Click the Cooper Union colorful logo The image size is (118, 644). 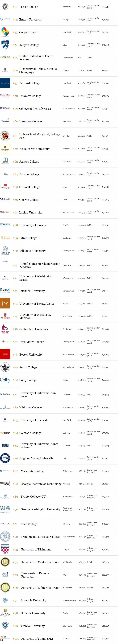click(x=5, y=32)
